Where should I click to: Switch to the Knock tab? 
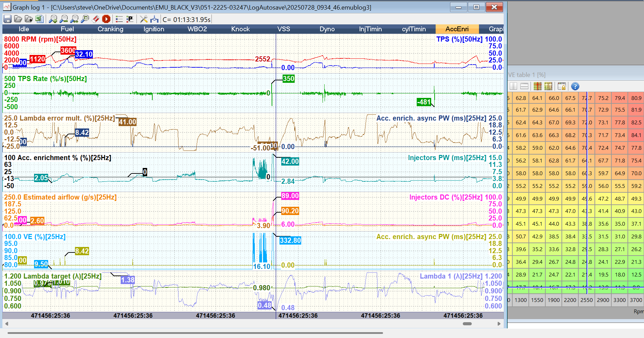(x=240, y=29)
